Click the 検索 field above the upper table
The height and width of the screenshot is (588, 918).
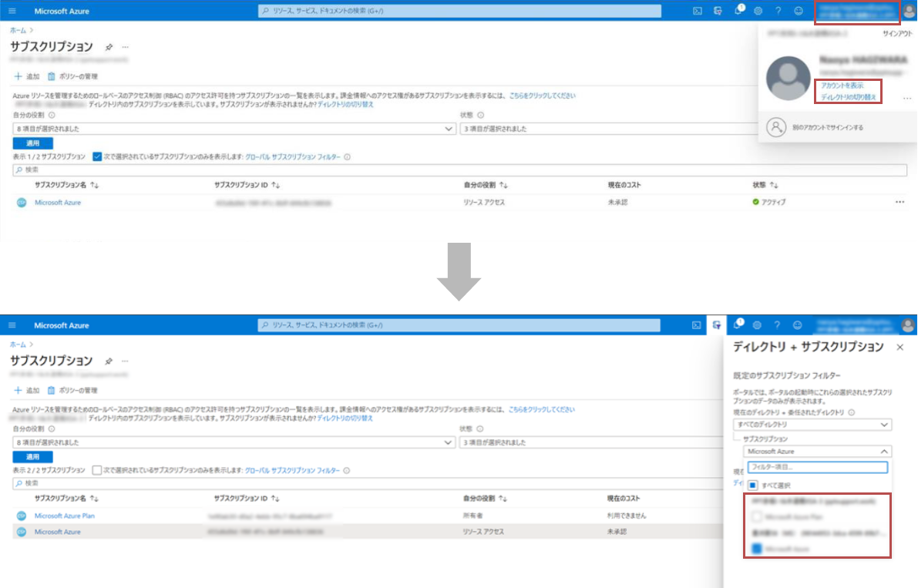459,170
